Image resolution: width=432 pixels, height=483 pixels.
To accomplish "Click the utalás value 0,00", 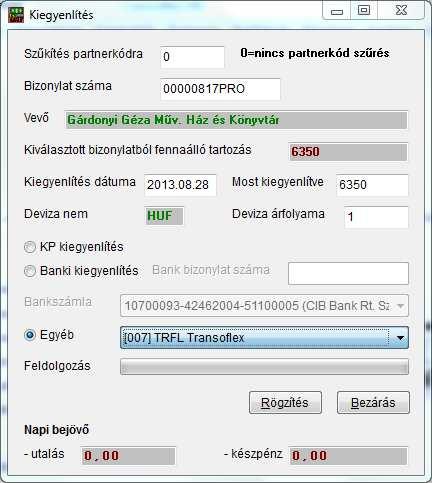I will point(128,456).
